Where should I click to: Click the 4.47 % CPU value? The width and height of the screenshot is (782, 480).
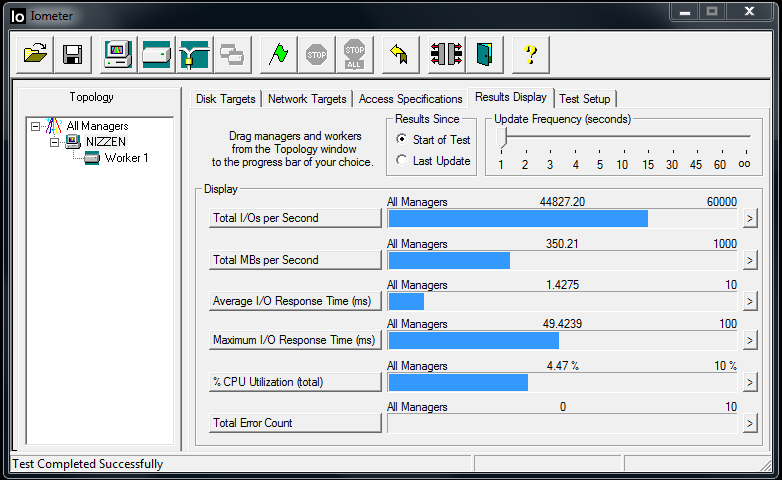coord(563,366)
